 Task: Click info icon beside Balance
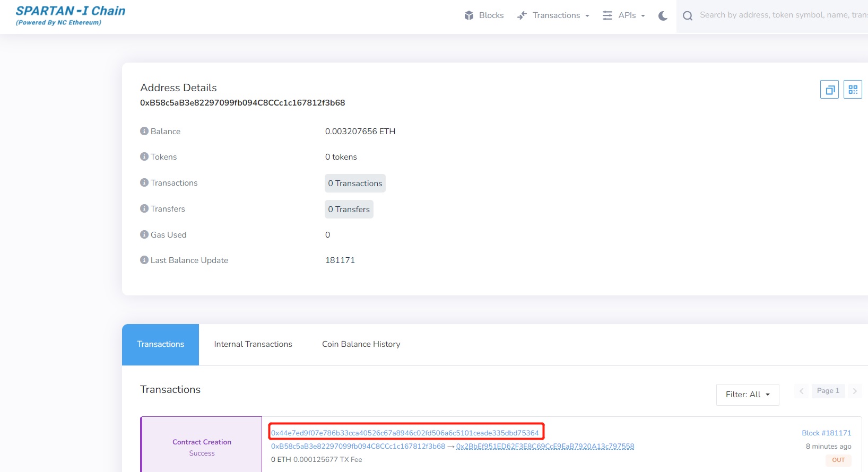(144, 131)
